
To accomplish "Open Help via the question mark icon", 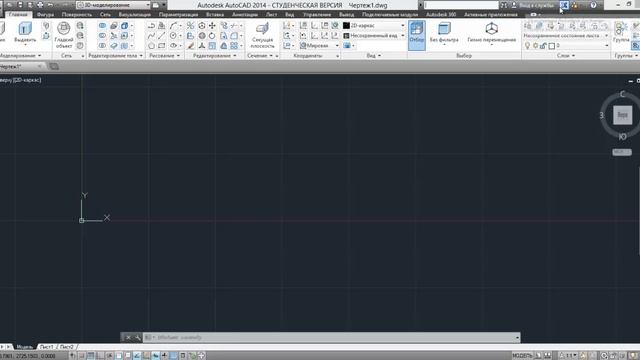I will click(x=593, y=5).
